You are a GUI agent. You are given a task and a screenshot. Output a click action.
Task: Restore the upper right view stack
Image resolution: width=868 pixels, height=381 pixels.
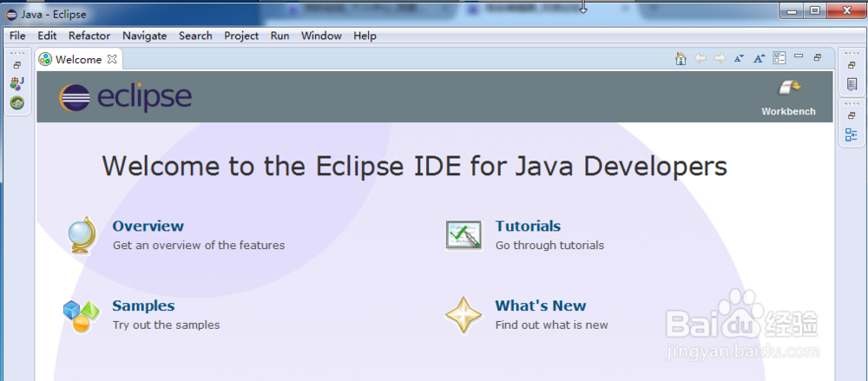[852, 65]
